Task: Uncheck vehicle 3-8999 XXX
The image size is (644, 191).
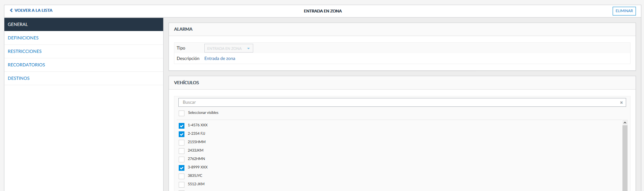Action: coord(181,168)
